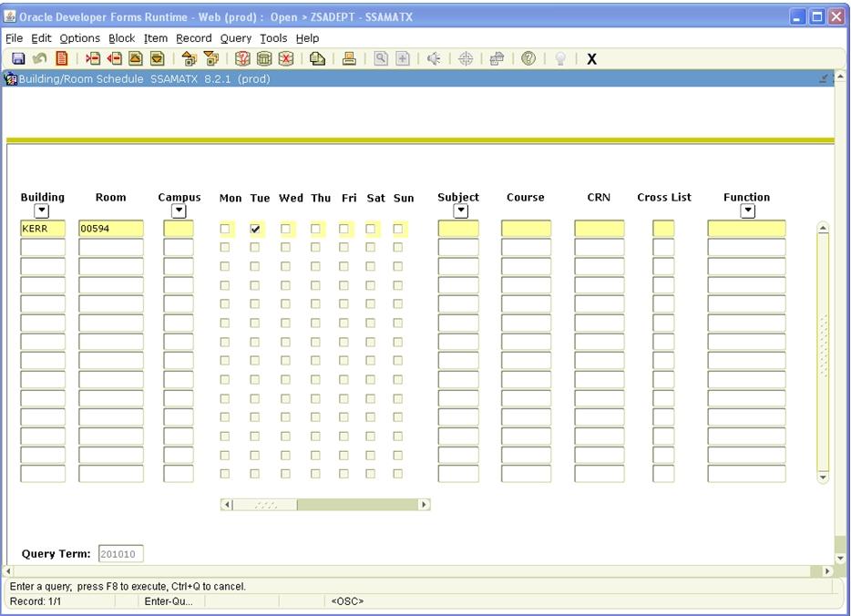Jump to Next Block using toolbar icon
Image resolution: width=851 pixels, height=616 pixels.
pos(210,58)
